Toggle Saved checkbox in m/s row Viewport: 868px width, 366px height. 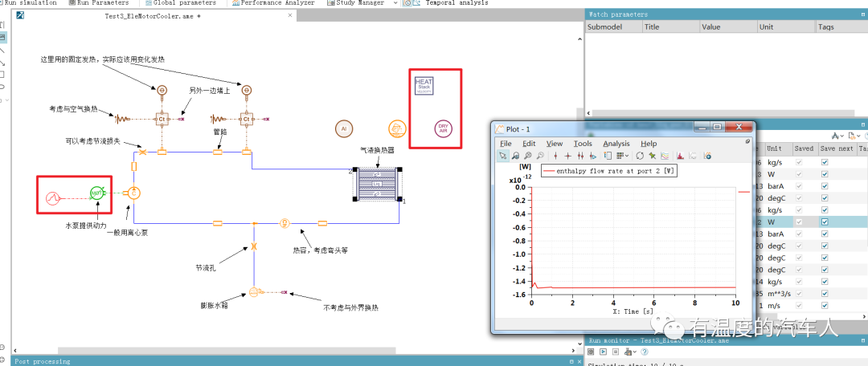coord(798,305)
